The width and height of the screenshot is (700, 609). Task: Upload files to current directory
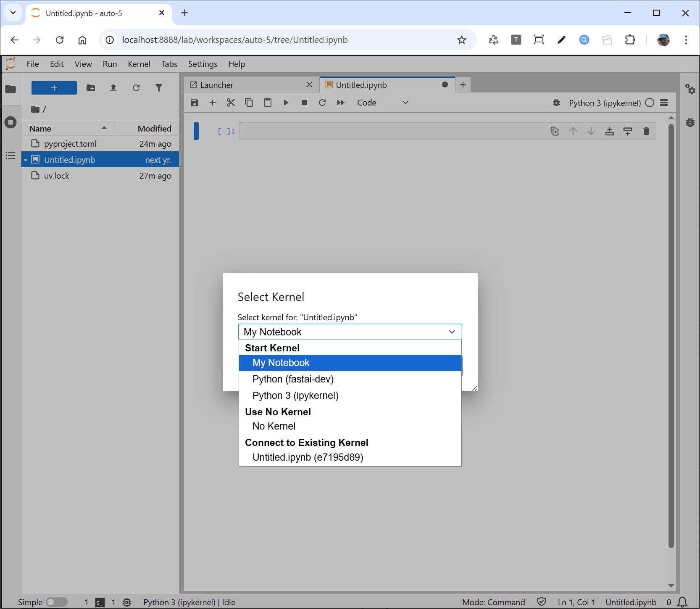[x=113, y=88]
